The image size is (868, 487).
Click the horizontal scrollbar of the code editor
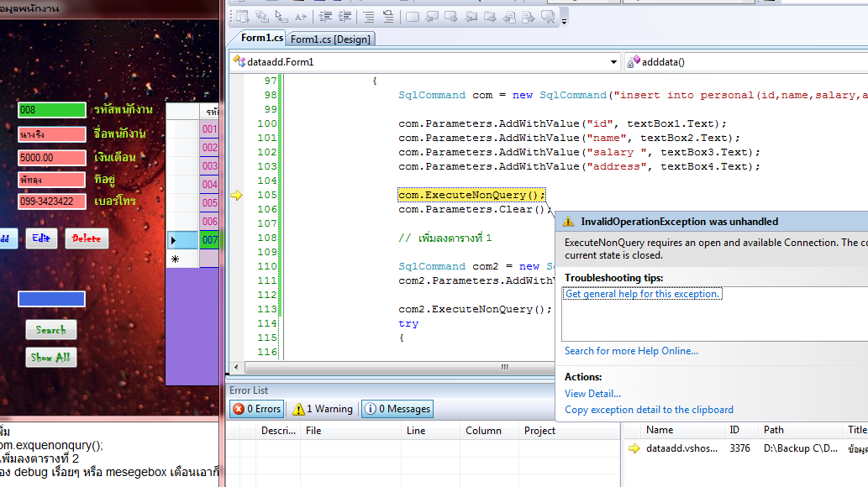398,367
